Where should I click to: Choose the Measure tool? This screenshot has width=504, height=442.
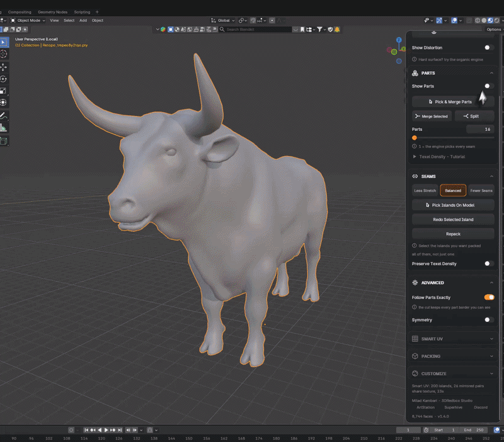coord(4,128)
